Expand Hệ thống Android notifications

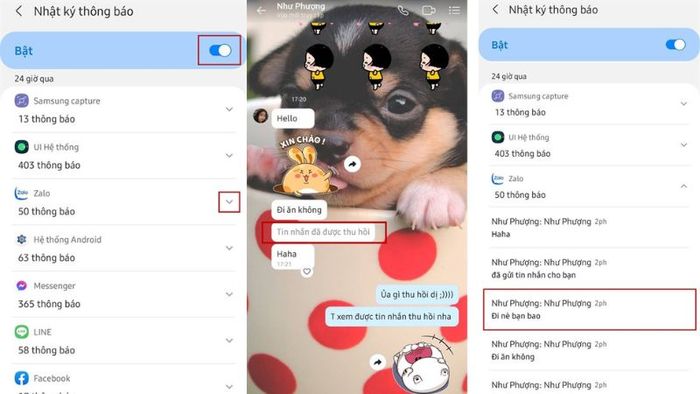[229, 248]
